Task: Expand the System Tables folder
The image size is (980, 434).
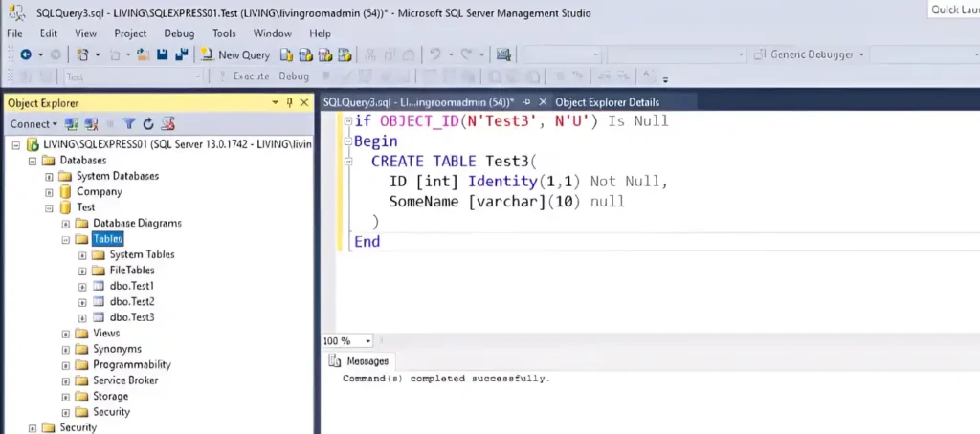Action: pyautogui.click(x=82, y=255)
